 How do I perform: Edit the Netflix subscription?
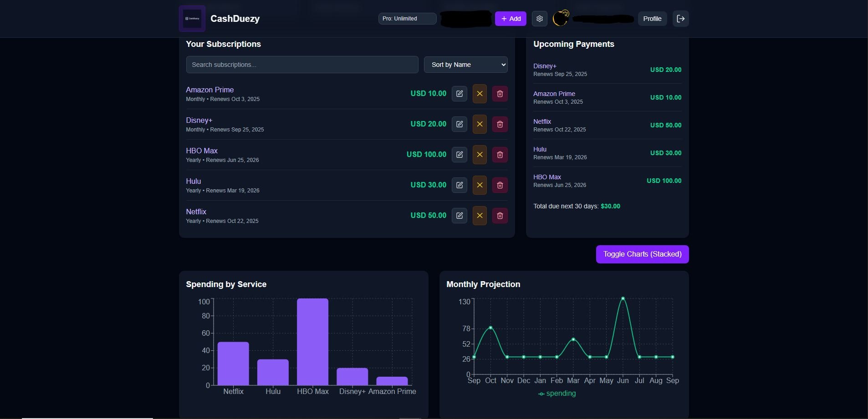[460, 216]
